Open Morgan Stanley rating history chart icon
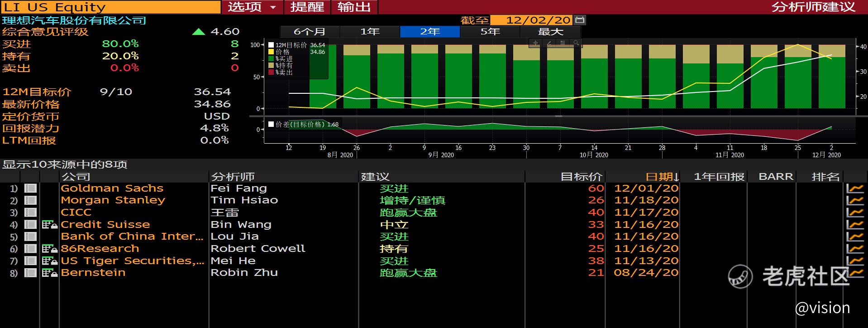This screenshot has height=328, width=868. pyautogui.click(x=855, y=200)
